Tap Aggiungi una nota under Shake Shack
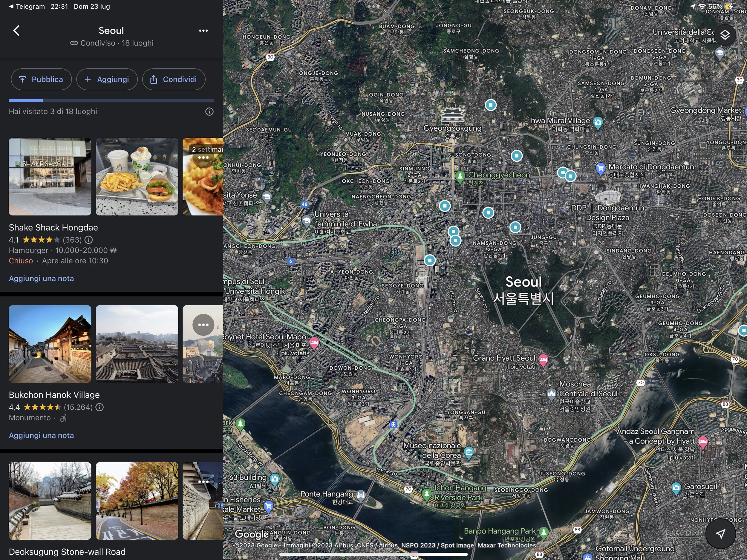This screenshot has width=747, height=560. pos(41,279)
